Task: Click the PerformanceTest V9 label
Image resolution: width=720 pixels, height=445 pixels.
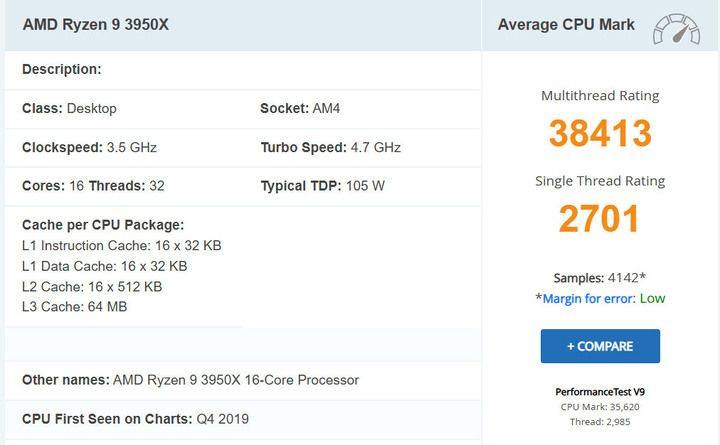Action: coord(600,392)
